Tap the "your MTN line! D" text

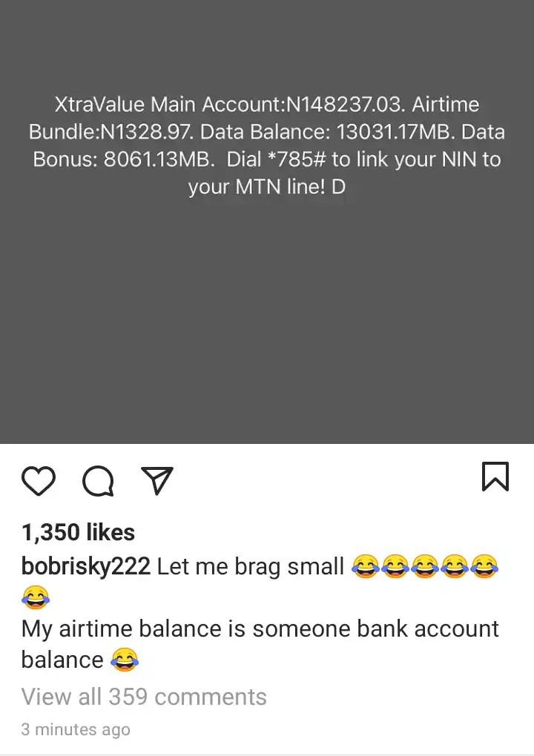pos(267,187)
